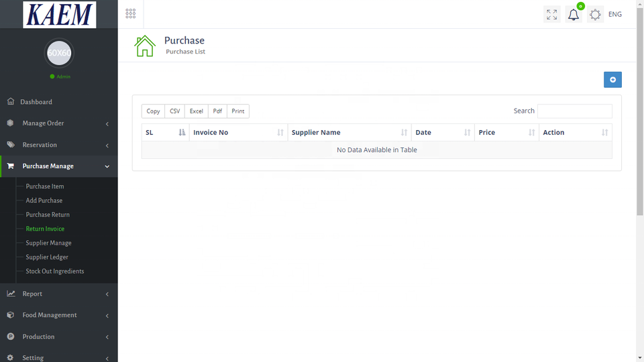The image size is (644, 362).
Task: Open Report menu
Action: point(32,294)
